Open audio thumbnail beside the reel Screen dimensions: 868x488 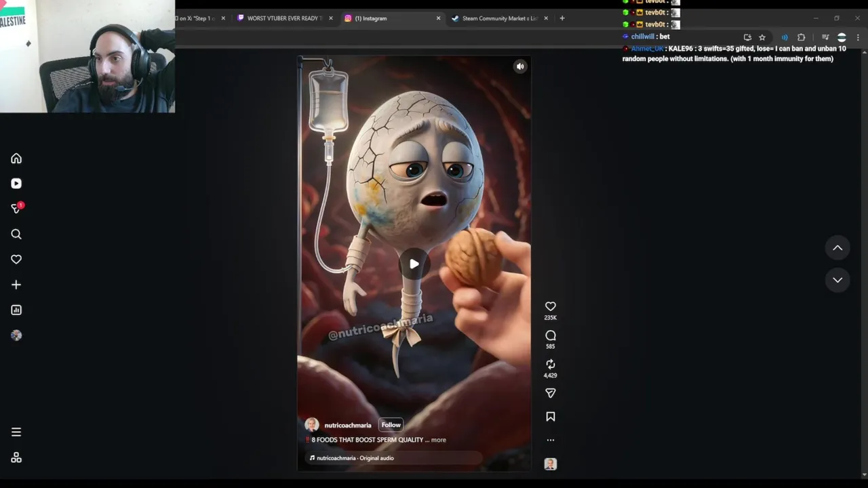pyautogui.click(x=551, y=464)
